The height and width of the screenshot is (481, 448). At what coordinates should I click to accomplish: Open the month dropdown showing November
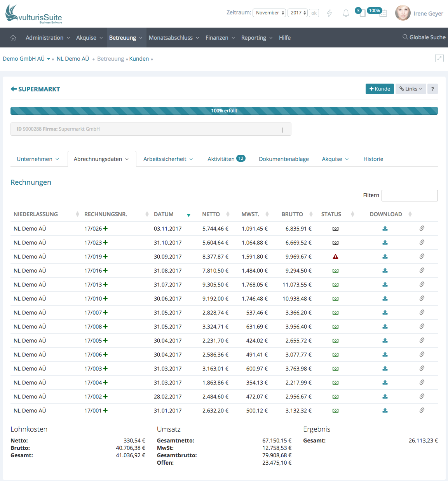coord(269,13)
